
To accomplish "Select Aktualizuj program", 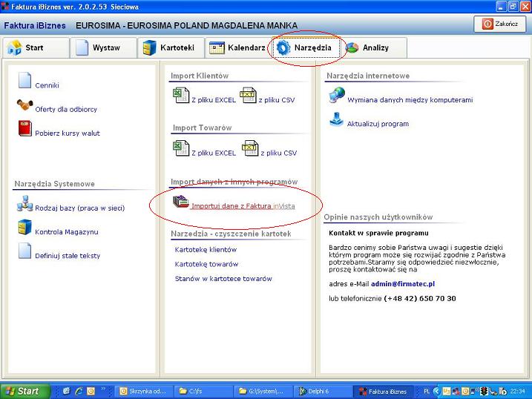I will [378, 124].
